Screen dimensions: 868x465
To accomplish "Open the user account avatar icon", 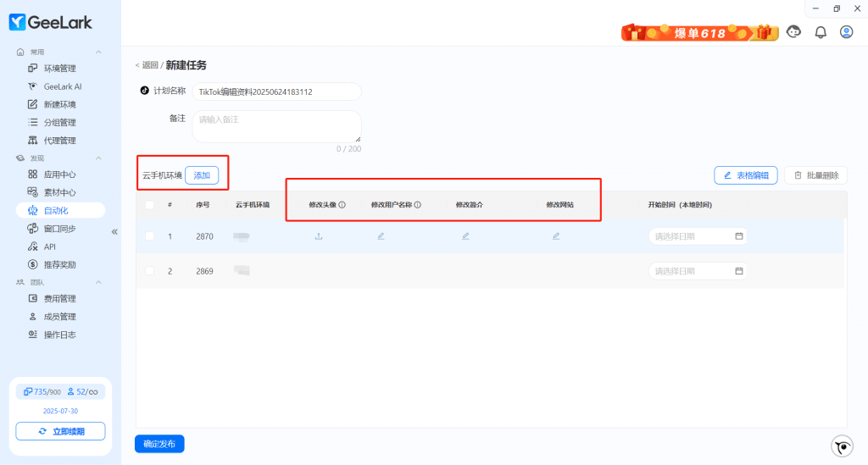I will click(846, 32).
